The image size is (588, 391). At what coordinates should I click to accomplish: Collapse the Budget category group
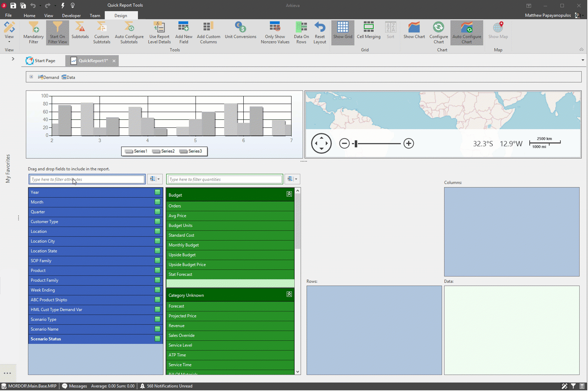(x=289, y=194)
